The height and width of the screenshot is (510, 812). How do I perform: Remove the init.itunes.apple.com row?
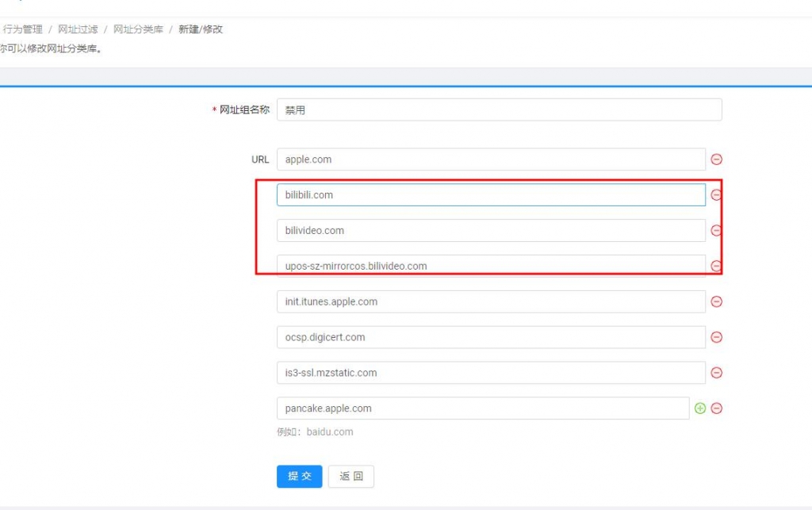[x=716, y=301]
